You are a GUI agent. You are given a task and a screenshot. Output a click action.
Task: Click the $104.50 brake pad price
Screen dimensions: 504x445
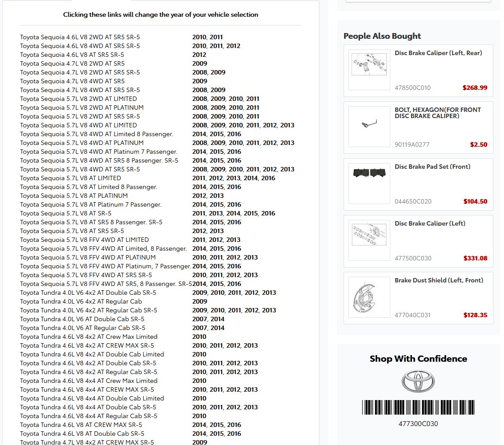(475, 201)
